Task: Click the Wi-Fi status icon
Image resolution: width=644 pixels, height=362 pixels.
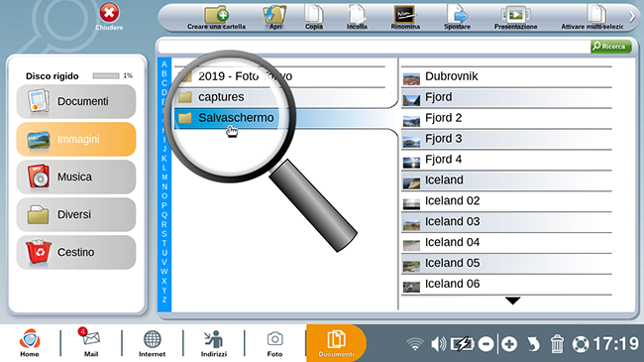Action: coord(415,343)
